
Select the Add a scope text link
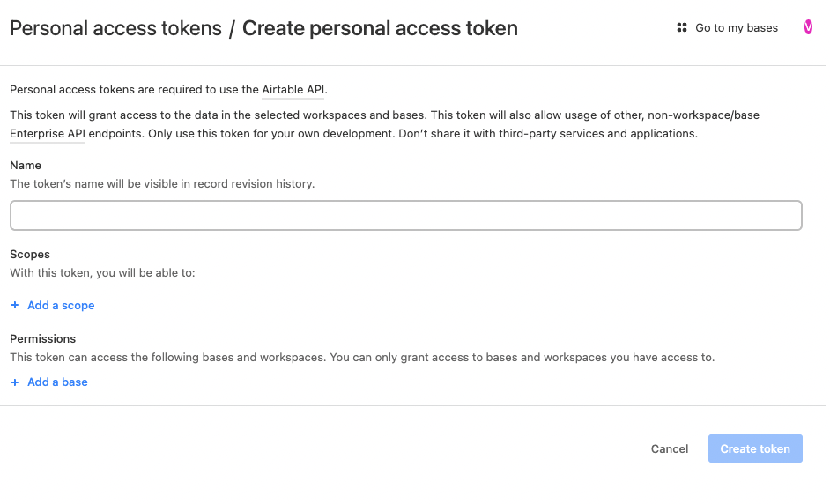[x=61, y=306]
